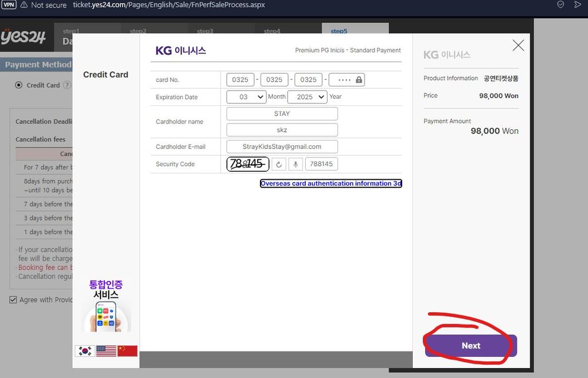588x378 pixels.
Task: Refresh the security code captcha
Action: pos(279,164)
